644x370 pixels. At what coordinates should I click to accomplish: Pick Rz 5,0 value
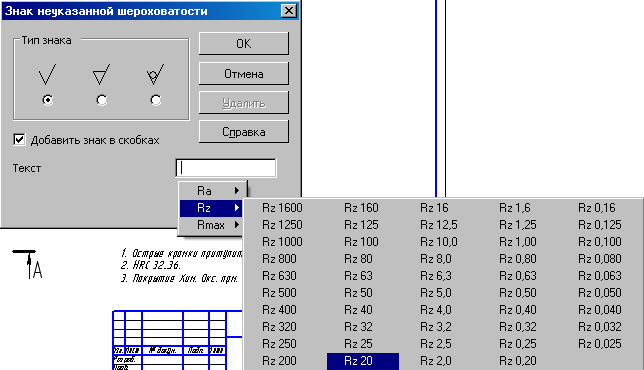(x=435, y=293)
